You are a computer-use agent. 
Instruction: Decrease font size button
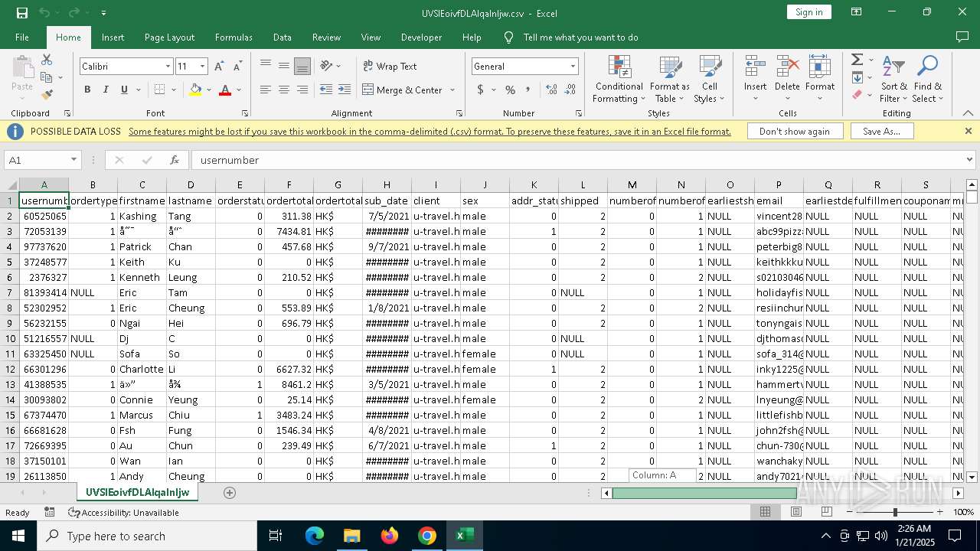[237, 67]
